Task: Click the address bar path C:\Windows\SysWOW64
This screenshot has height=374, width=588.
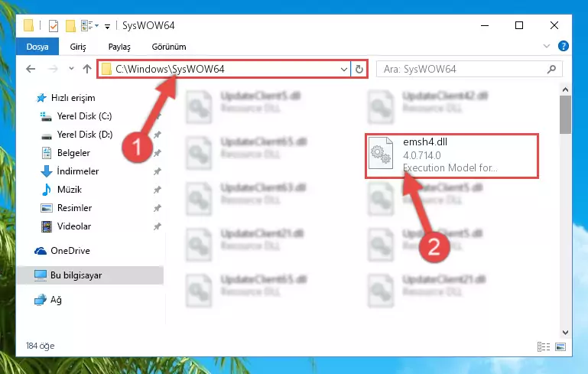Action: click(x=170, y=69)
